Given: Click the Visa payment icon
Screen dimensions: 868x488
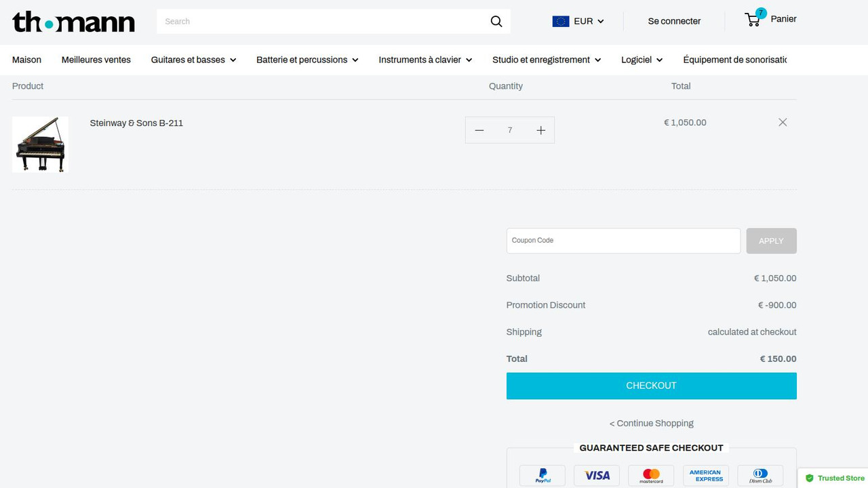Looking at the screenshot, I should 597,475.
